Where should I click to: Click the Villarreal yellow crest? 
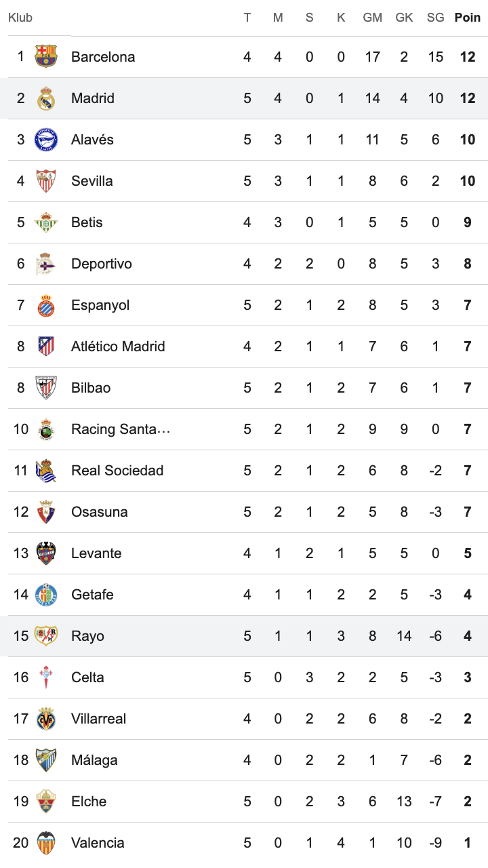tap(46, 719)
